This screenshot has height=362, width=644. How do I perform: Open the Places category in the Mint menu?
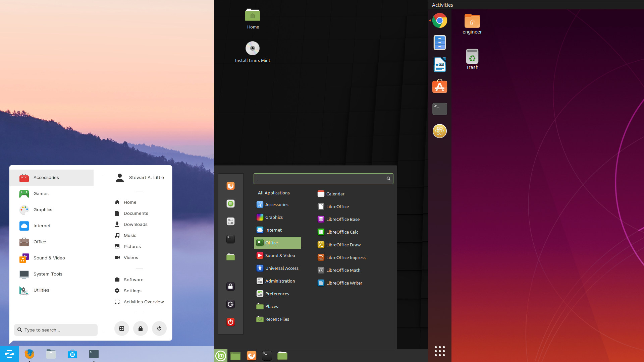(x=272, y=306)
